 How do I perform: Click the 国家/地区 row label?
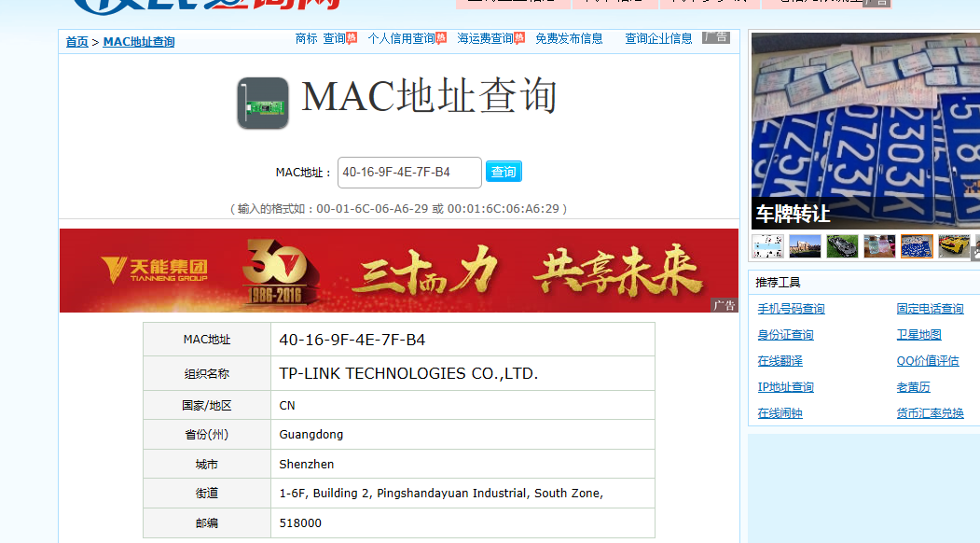pos(207,405)
